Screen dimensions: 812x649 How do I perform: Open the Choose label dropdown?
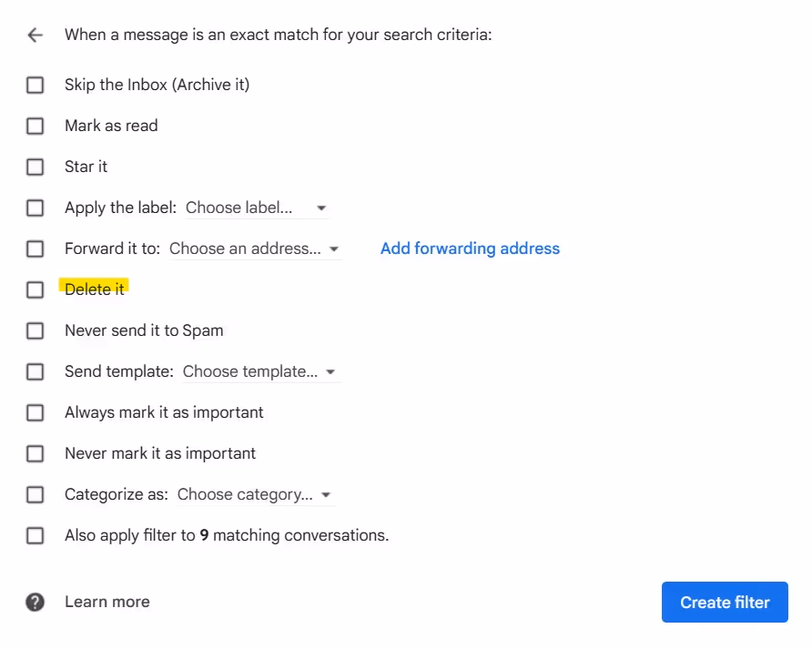[x=255, y=208]
